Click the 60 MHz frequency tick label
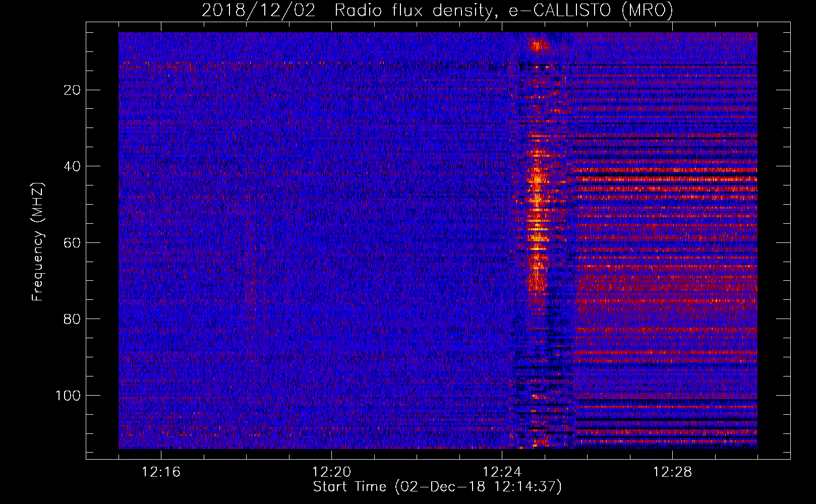The image size is (816, 504). [73, 243]
